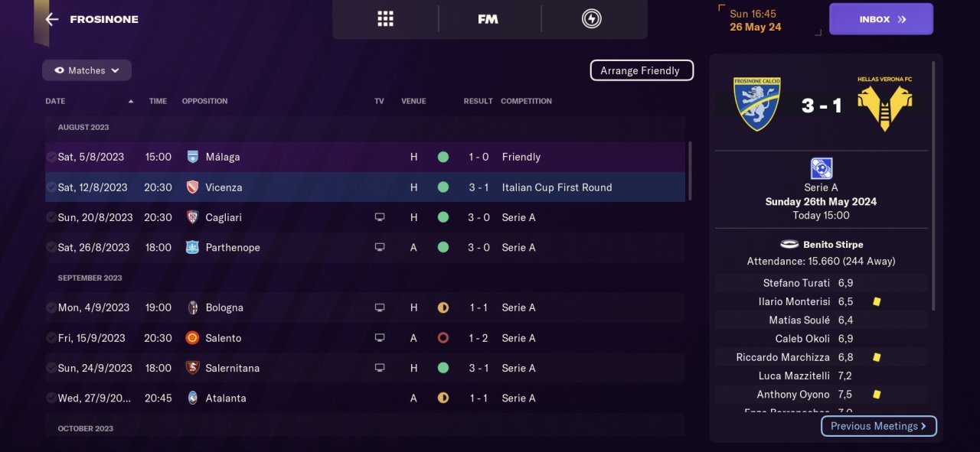Image resolution: width=980 pixels, height=452 pixels.
Task: Open the lightning bolt quick-action icon
Action: [x=591, y=19]
